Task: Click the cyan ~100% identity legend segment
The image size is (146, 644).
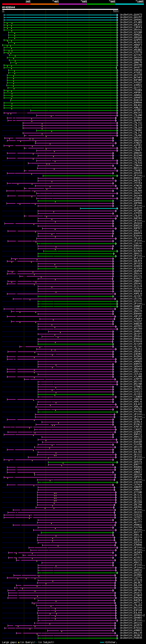Action: (x=130, y=4)
